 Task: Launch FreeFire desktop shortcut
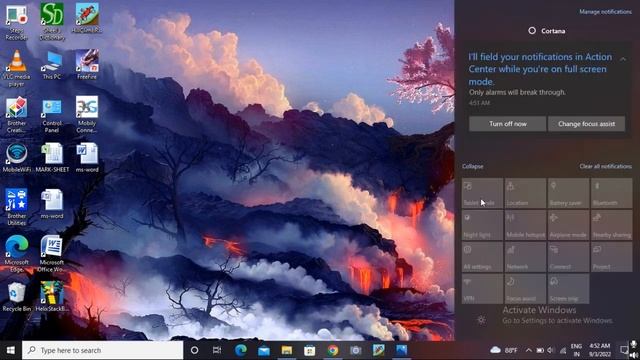pyautogui.click(x=87, y=64)
